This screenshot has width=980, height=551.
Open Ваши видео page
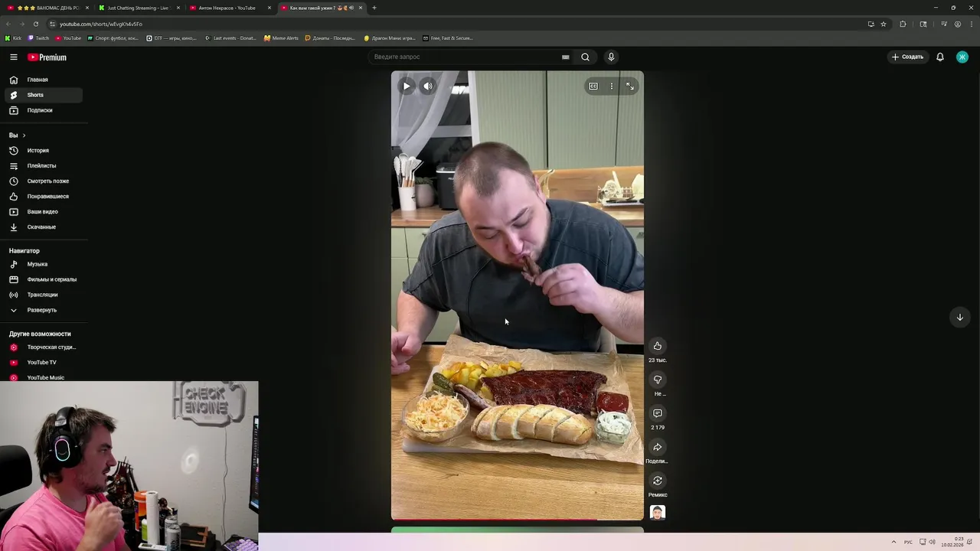(43, 212)
